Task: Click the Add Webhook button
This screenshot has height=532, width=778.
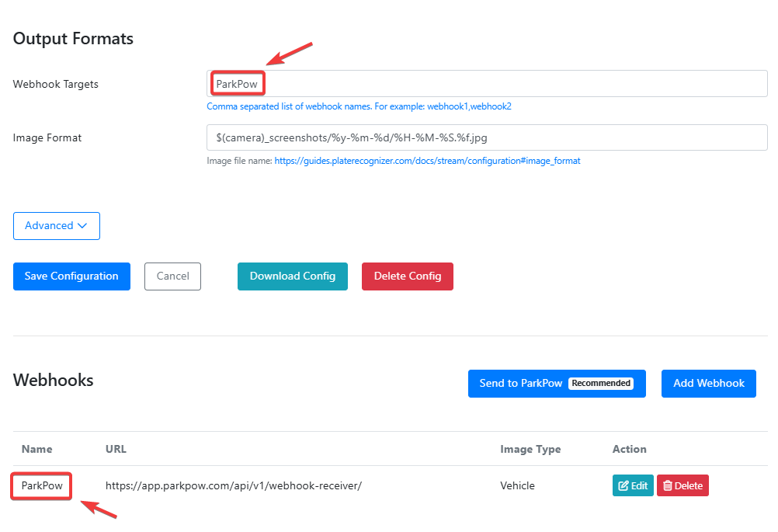Action: click(708, 384)
